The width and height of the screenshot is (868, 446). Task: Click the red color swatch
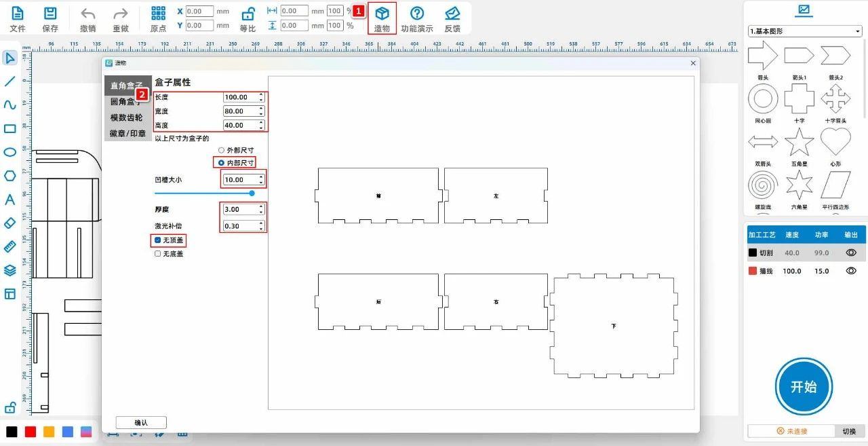pos(31,432)
